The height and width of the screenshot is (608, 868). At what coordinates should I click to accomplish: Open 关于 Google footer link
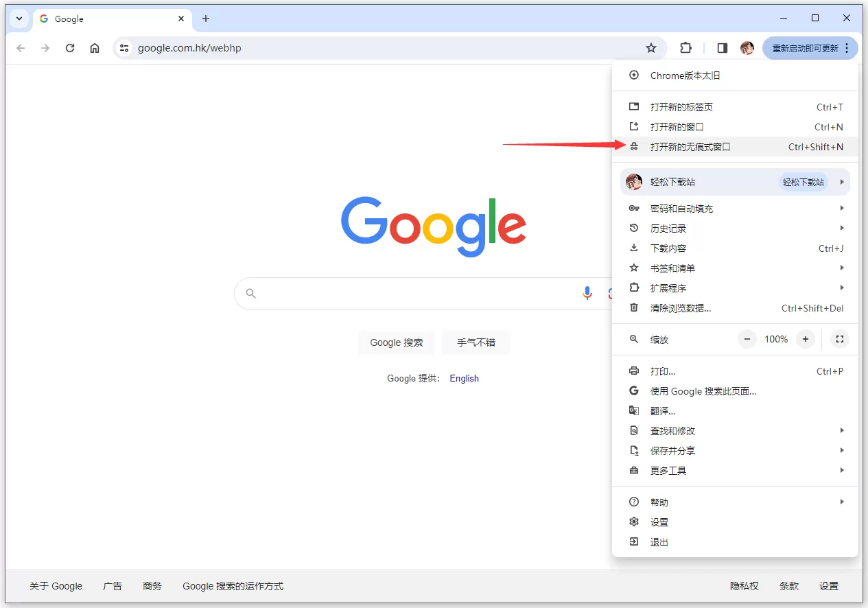coord(56,586)
